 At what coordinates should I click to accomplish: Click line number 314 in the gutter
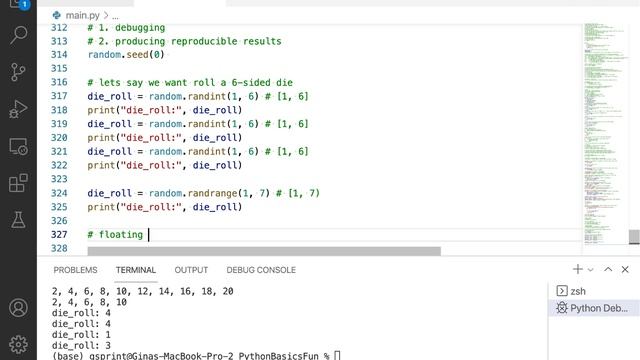tap(59, 55)
